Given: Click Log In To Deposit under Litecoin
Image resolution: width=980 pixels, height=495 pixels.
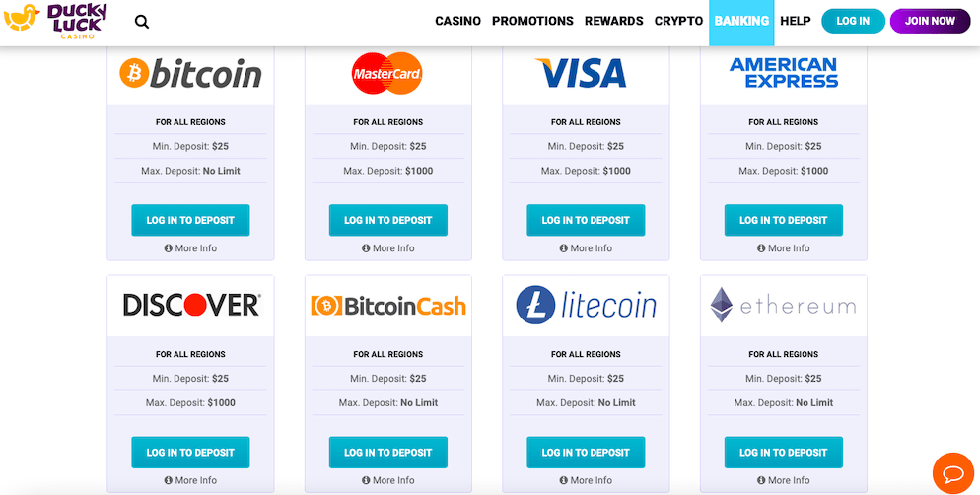Looking at the screenshot, I should tap(586, 452).
